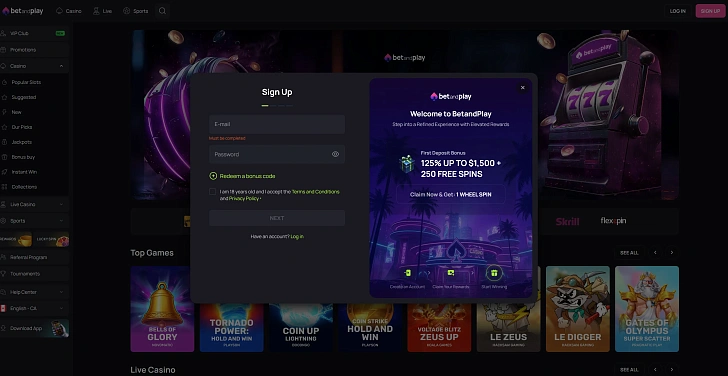Click the Rewards coffee cup tile
Image resolution: width=728 pixels, height=376 pixels.
coord(16,240)
